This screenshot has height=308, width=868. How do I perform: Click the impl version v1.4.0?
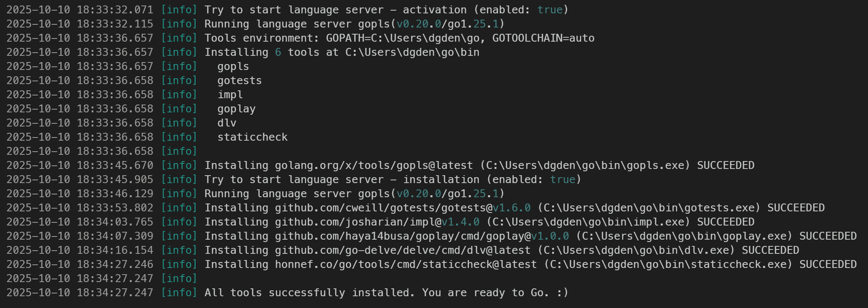460,222
